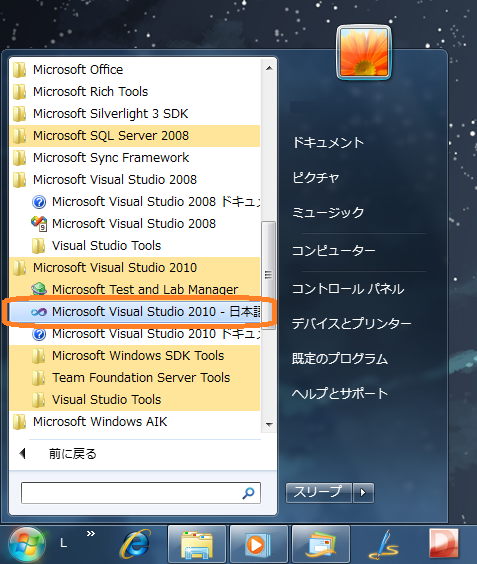Click the スリープ button
The width and height of the screenshot is (477, 564).
[x=319, y=492]
